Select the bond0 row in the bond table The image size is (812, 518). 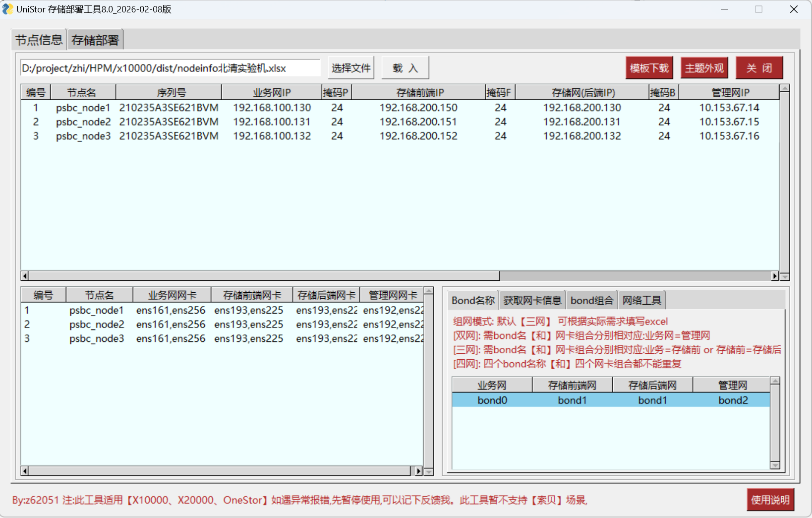492,400
